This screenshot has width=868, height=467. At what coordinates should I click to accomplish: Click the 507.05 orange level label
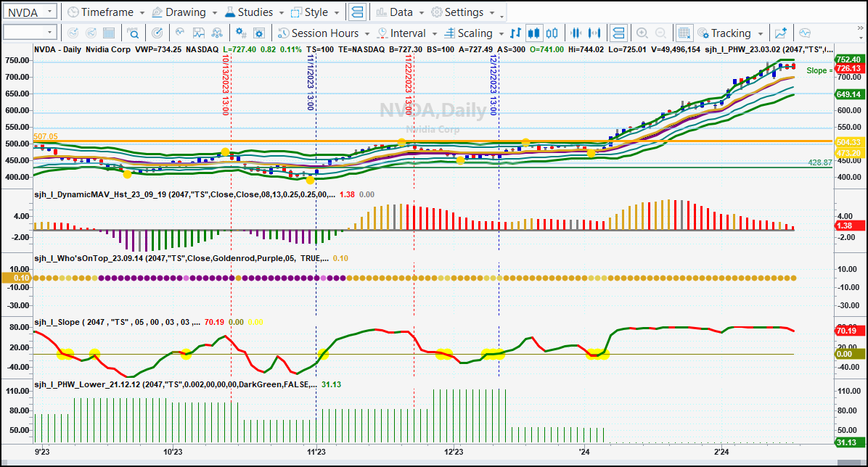pos(46,136)
